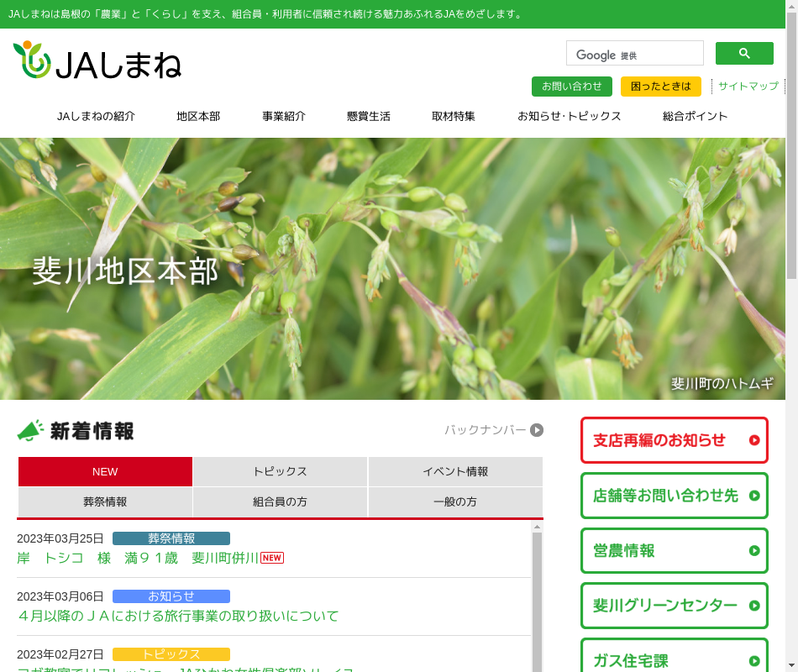The width and height of the screenshot is (798, 672).
Task: Click the arrow icon on 支店再編のお知らせ
Action: coord(754,440)
